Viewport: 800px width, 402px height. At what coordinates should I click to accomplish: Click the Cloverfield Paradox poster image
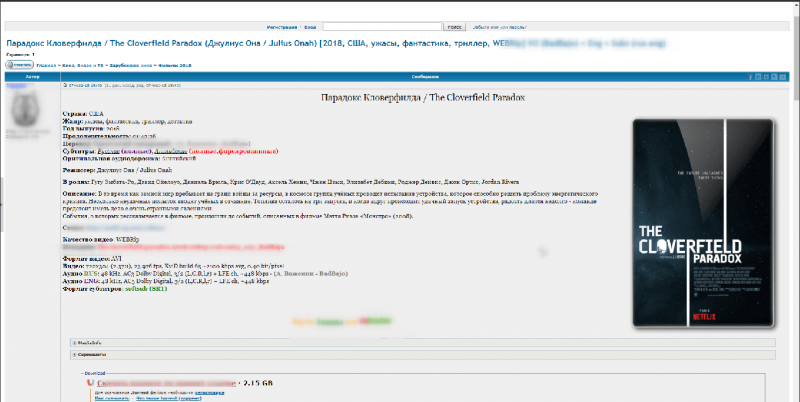pyautogui.click(x=703, y=222)
